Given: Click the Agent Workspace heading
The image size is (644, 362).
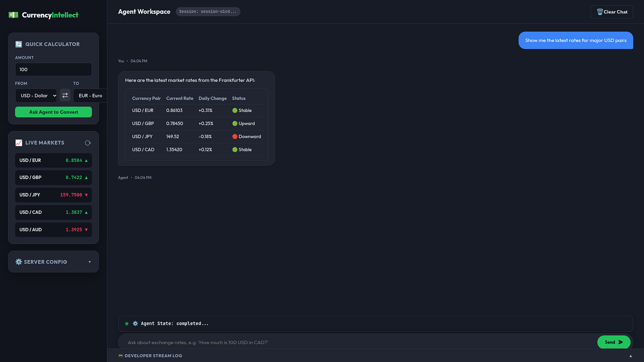Looking at the screenshot, I should (144, 11).
